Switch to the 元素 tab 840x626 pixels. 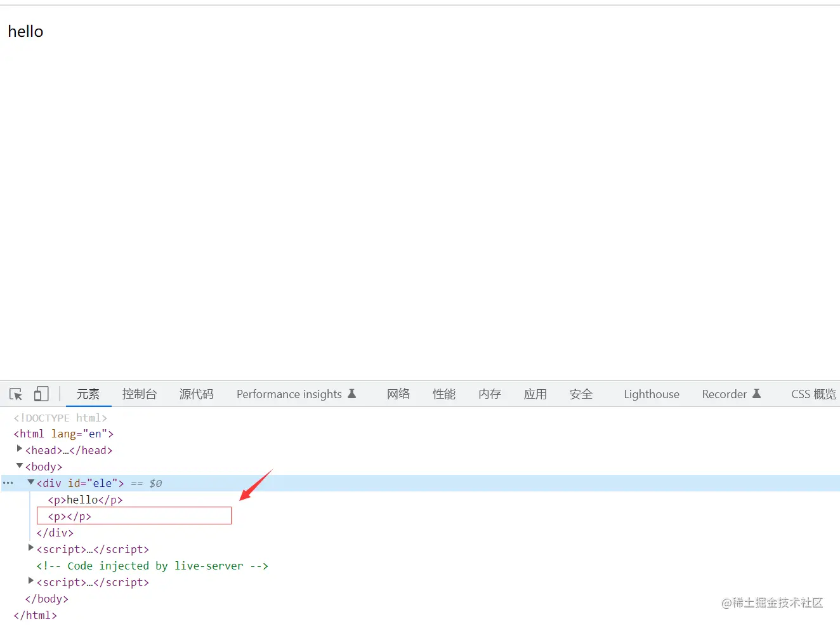[88, 394]
